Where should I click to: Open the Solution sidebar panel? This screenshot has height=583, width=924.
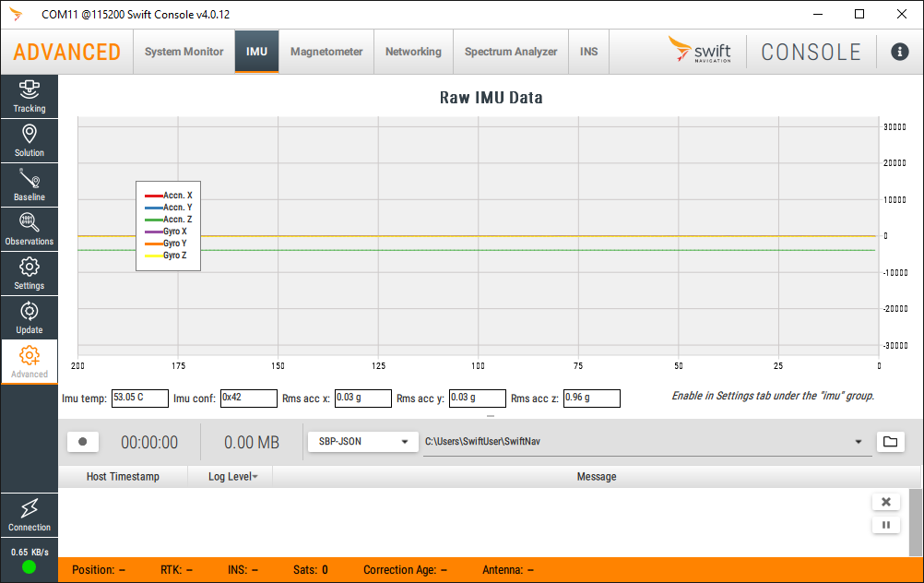pyautogui.click(x=29, y=141)
